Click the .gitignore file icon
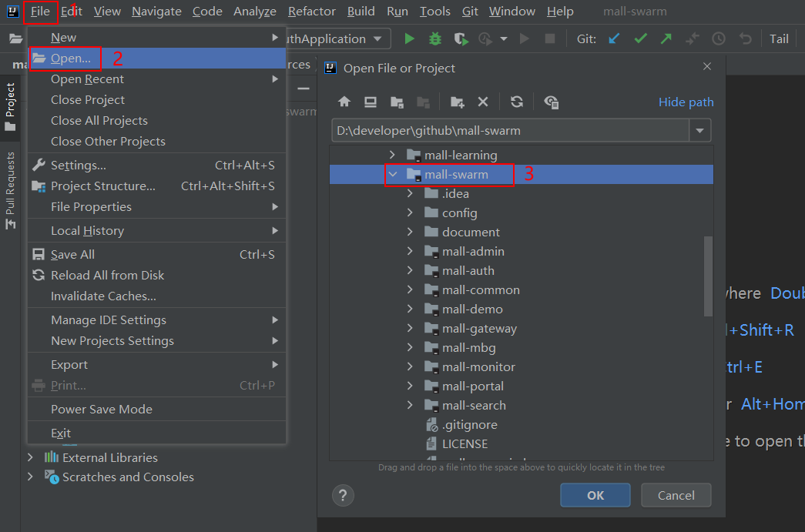Screen dimensions: 805x532 [x=431, y=425]
